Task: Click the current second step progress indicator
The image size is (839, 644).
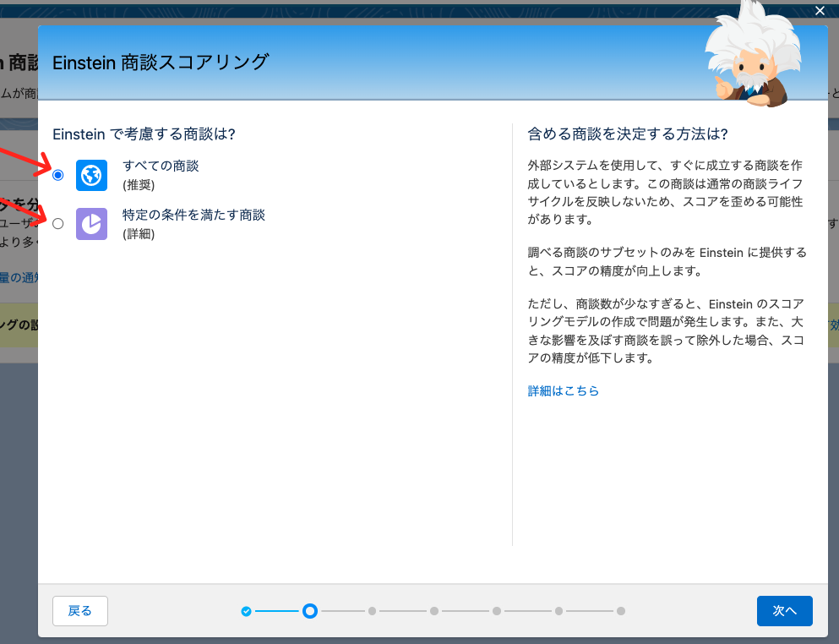Action: 310,611
